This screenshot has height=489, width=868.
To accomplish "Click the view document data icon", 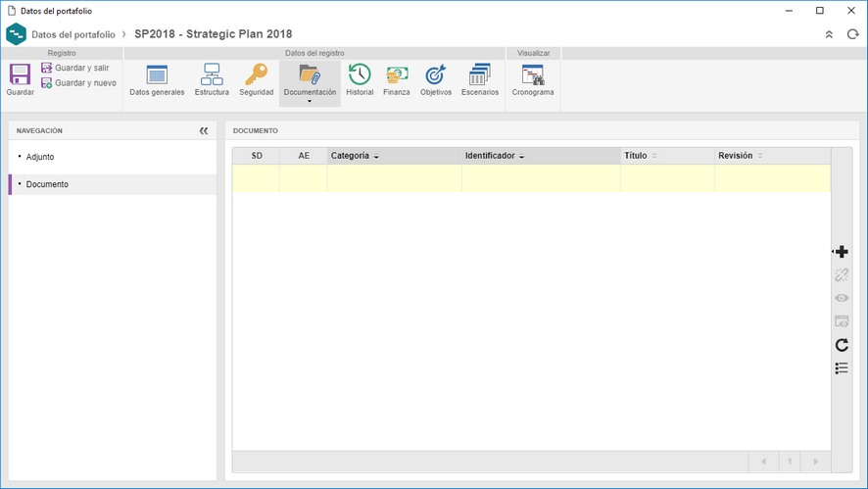I will [842, 321].
